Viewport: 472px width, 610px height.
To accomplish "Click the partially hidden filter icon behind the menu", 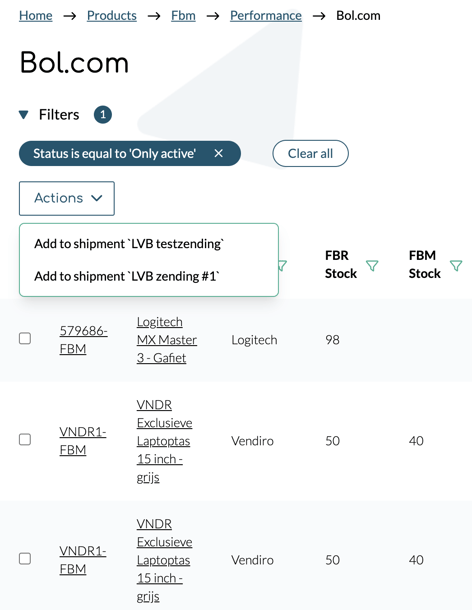I will (x=283, y=265).
